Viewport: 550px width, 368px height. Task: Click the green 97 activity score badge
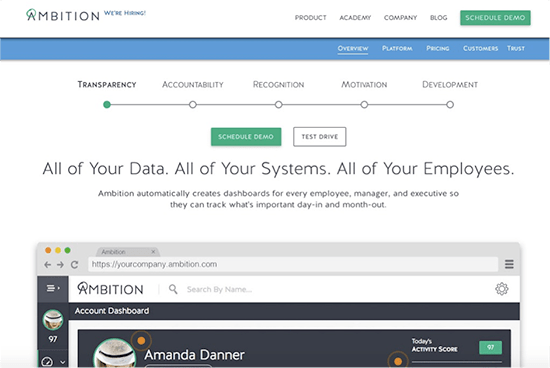[x=490, y=347]
